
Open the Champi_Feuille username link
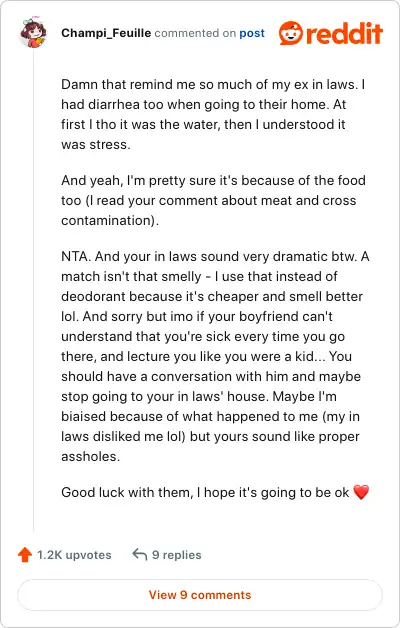pyautogui.click(x=106, y=33)
